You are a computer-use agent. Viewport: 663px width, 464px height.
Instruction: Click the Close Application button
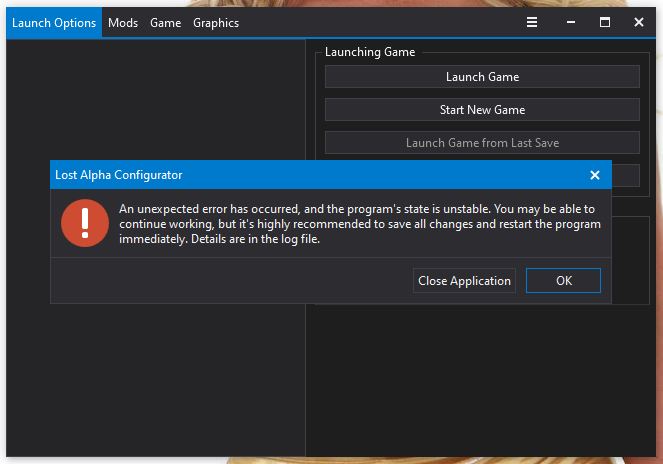pyautogui.click(x=464, y=280)
